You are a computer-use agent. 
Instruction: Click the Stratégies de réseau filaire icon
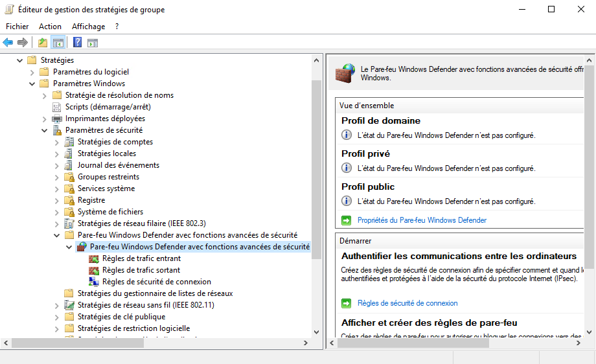69,223
